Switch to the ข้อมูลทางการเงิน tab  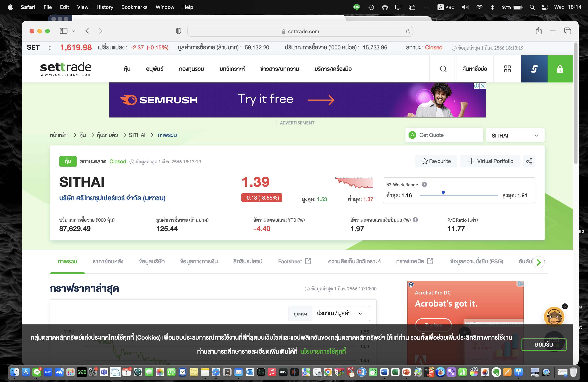[199, 261]
